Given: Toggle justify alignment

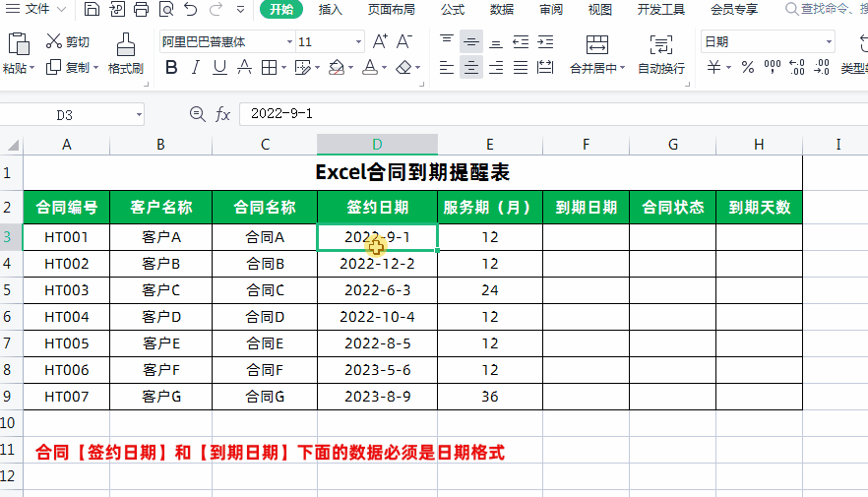Looking at the screenshot, I should pyautogui.click(x=521, y=68).
